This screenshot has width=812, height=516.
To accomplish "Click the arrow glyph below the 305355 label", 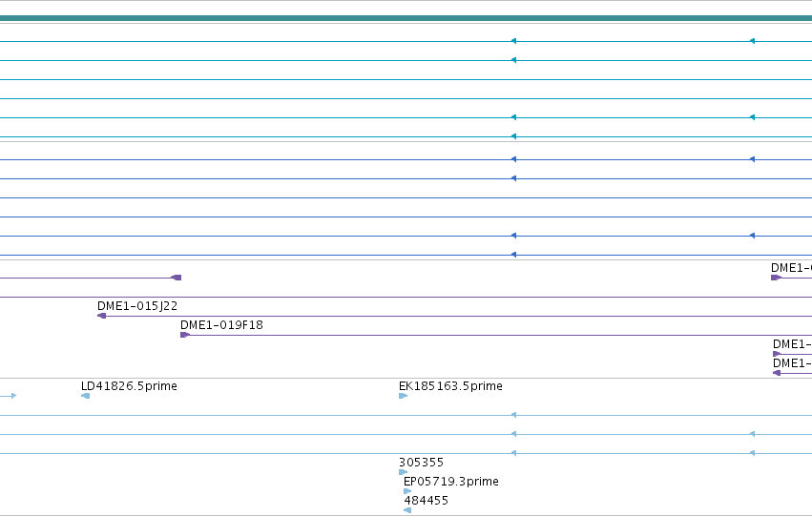I will tap(403, 472).
